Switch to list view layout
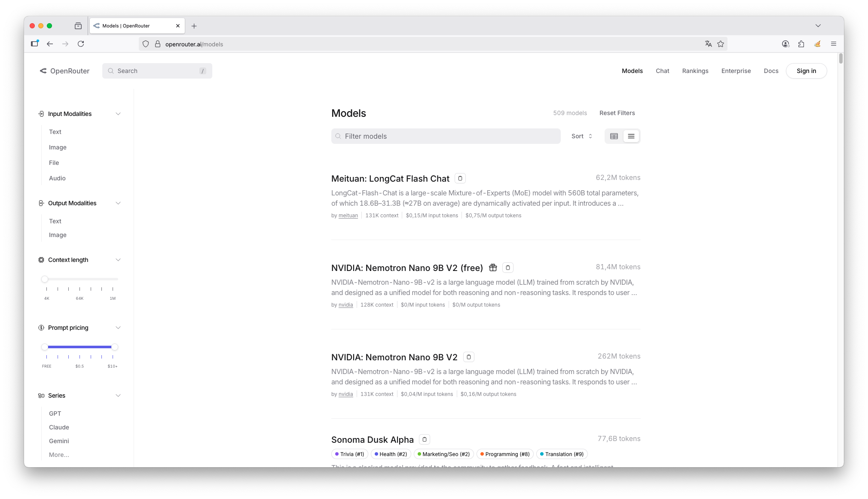This screenshot has height=499, width=868. (x=631, y=136)
